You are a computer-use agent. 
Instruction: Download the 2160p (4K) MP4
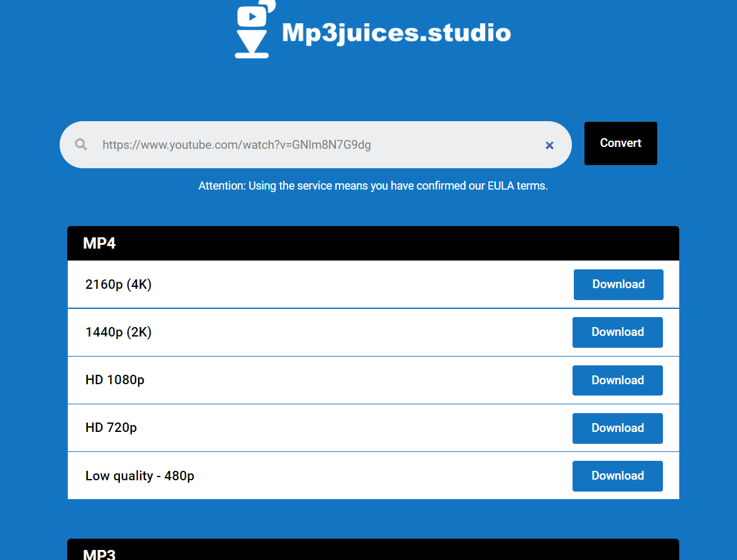[x=618, y=284]
